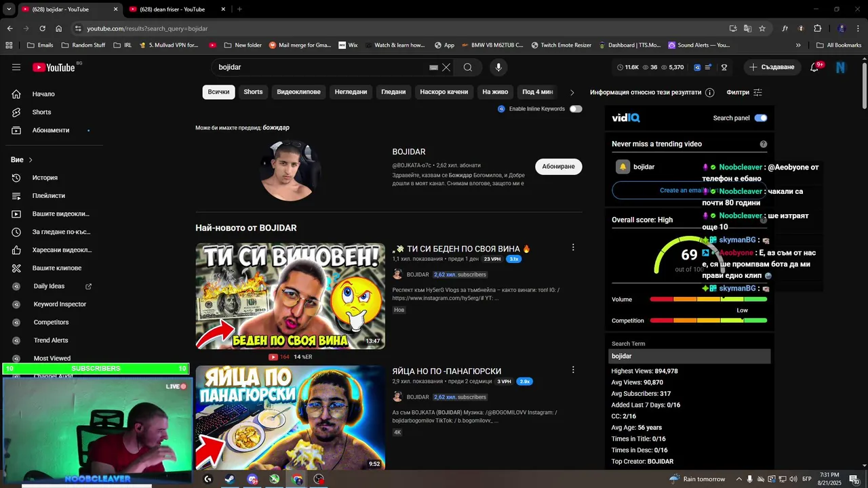Click the page vertical scrollbar
868x488 pixels.
(x=864, y=85)
